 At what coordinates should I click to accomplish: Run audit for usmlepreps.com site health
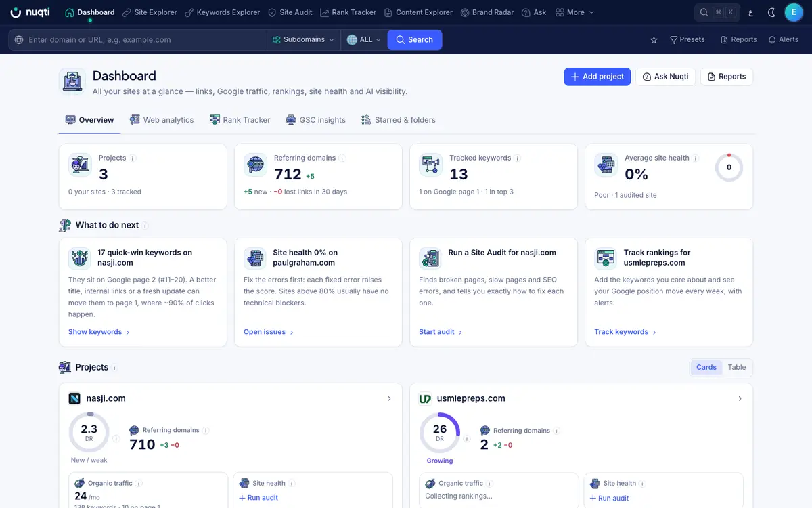coord(609,499)
